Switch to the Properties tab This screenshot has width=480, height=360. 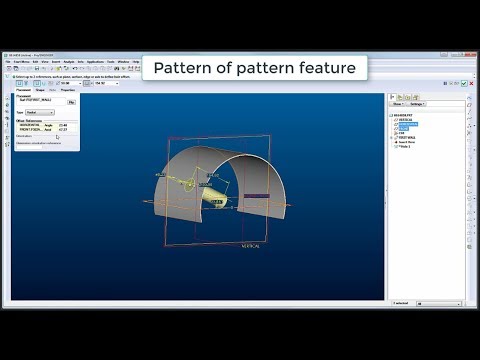[x=68, y=90]
